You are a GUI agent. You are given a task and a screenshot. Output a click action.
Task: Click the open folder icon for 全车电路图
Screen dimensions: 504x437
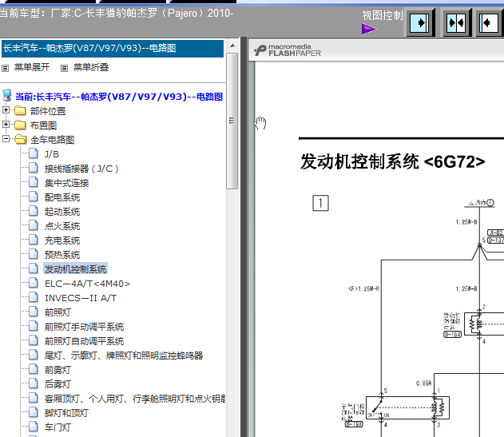pyautogui.click(x=21, y=139)
